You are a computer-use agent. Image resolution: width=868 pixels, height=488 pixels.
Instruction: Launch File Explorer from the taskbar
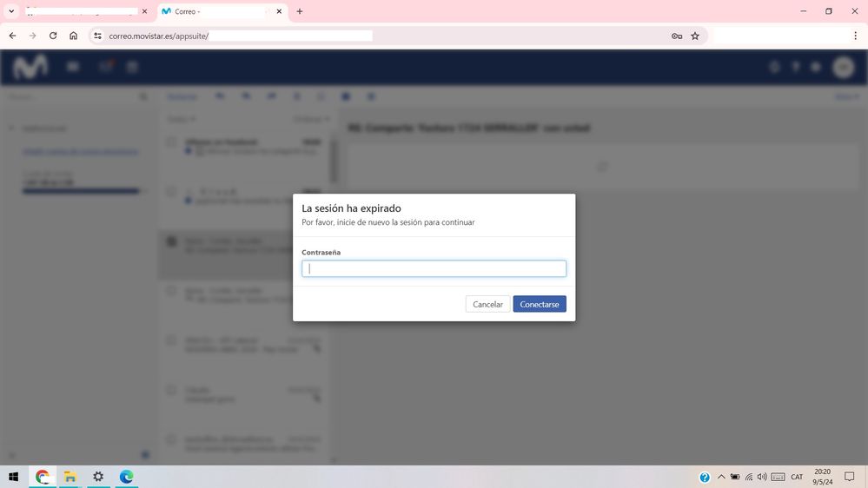[x=70, y=477]
